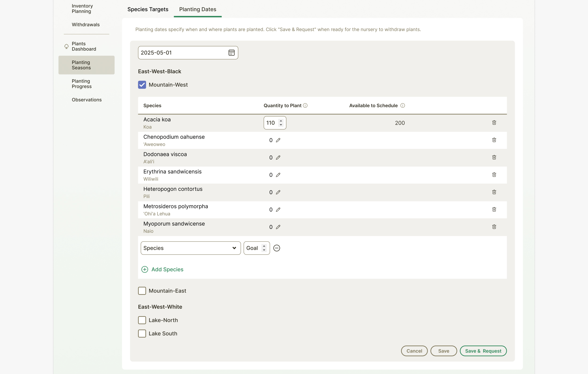
Task: Delete the Dodonaea viscosa row
Action: [x=494, y=157]
